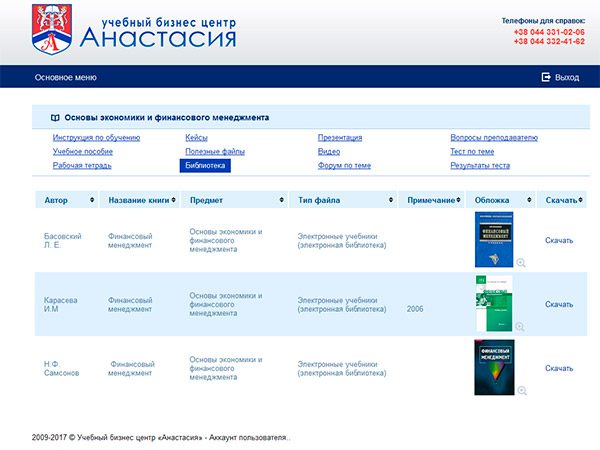The width and height of the screenshot is (600, 450).
Task: Download the Басовский Финансовый менеджмент book
Action: click(559, 241)
